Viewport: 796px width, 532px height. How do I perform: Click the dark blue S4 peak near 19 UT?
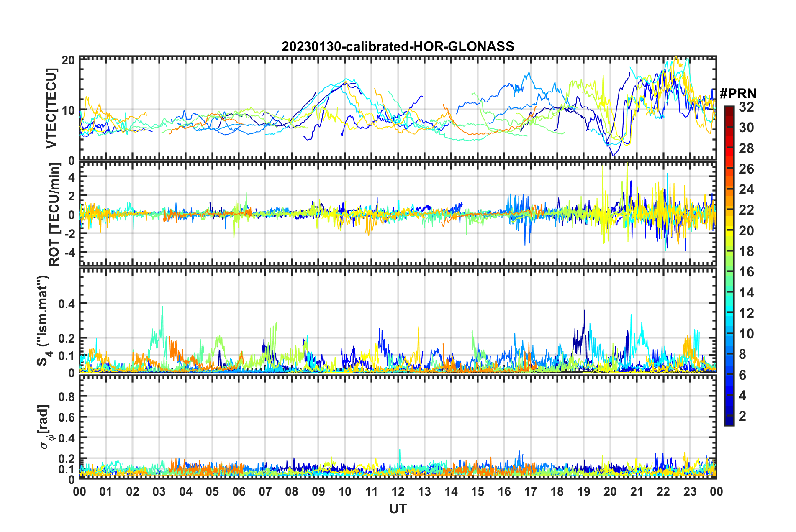click(584, 311)
